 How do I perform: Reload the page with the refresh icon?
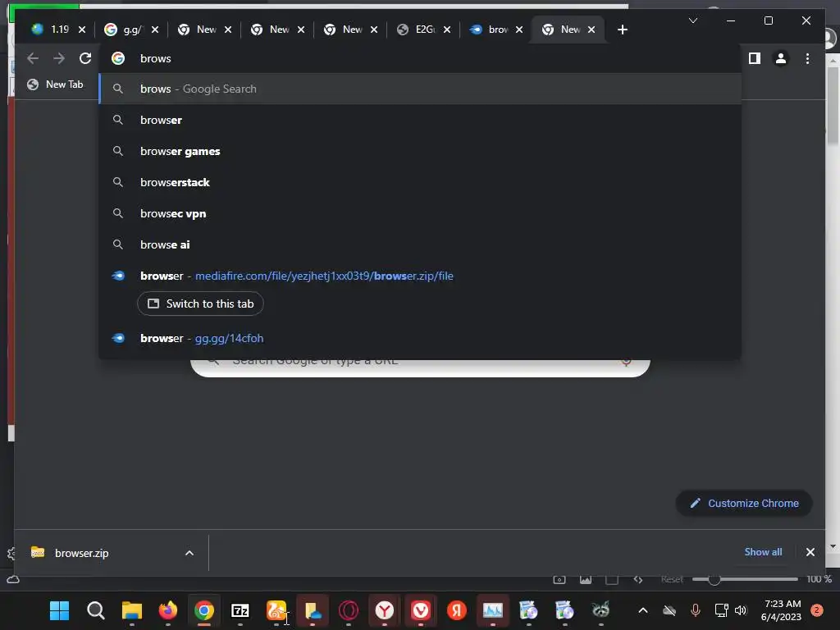click(85, 58)
